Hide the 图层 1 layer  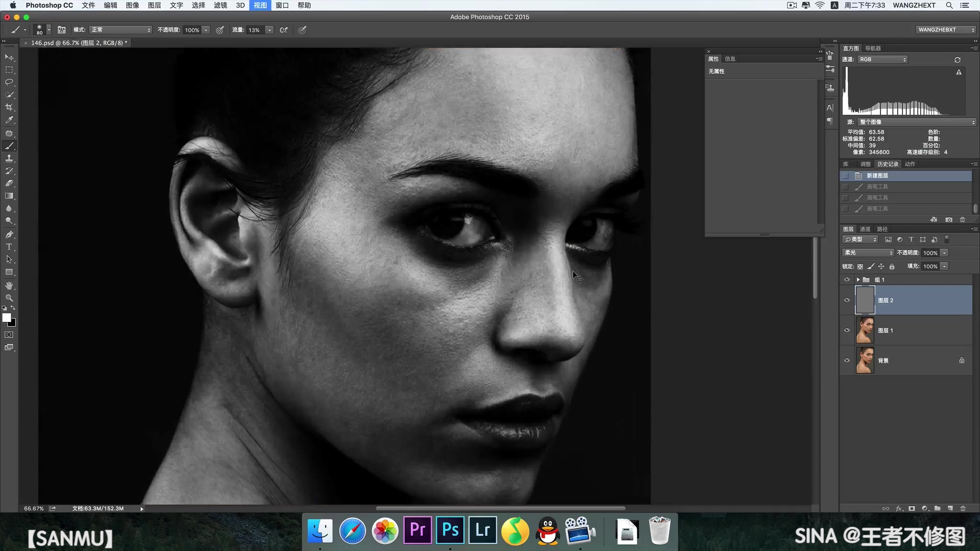point(847,331)
